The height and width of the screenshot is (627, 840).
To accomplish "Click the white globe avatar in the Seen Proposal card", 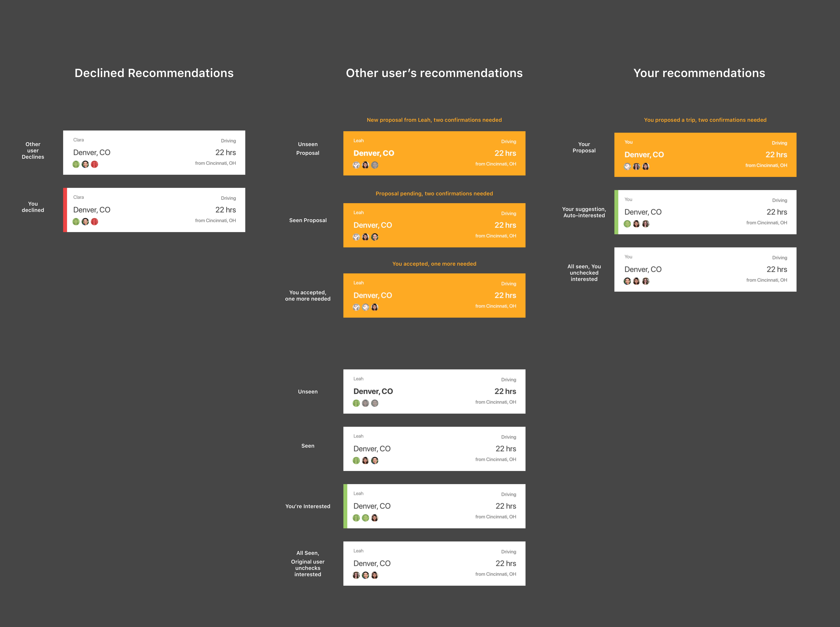I will [x=356, y=237].
